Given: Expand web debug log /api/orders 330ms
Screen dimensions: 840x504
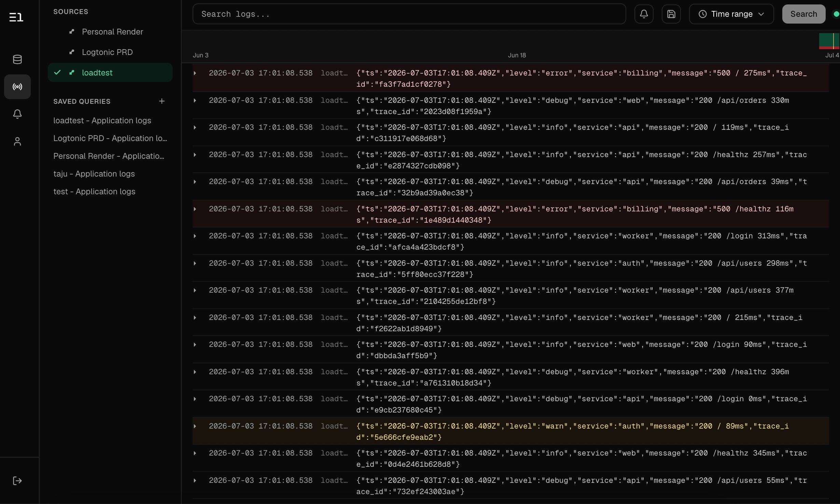Looking at the screenshot, I should click(x=195, y=100).
